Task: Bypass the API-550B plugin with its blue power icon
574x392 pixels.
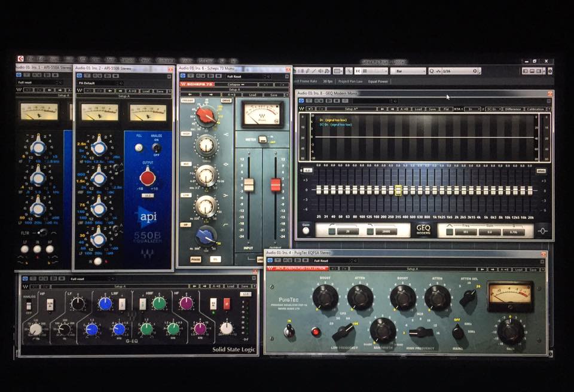Action: pyautogui.click(x=79, y=76)
